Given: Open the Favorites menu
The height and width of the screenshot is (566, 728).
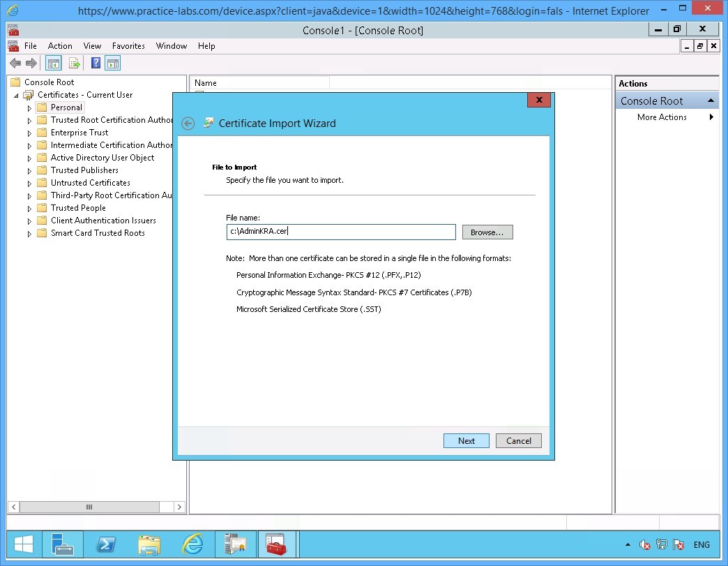Looking at the screenshot, I should 128,46.
